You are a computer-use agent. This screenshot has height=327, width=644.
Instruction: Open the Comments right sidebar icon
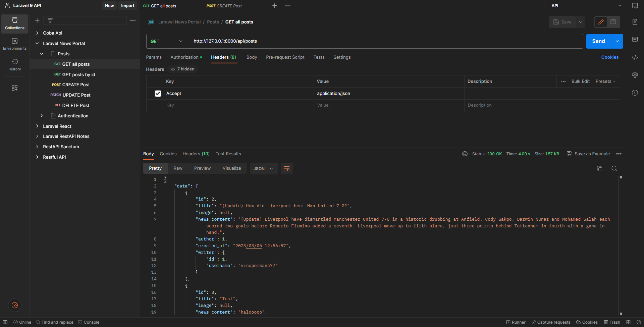[635, 40]
